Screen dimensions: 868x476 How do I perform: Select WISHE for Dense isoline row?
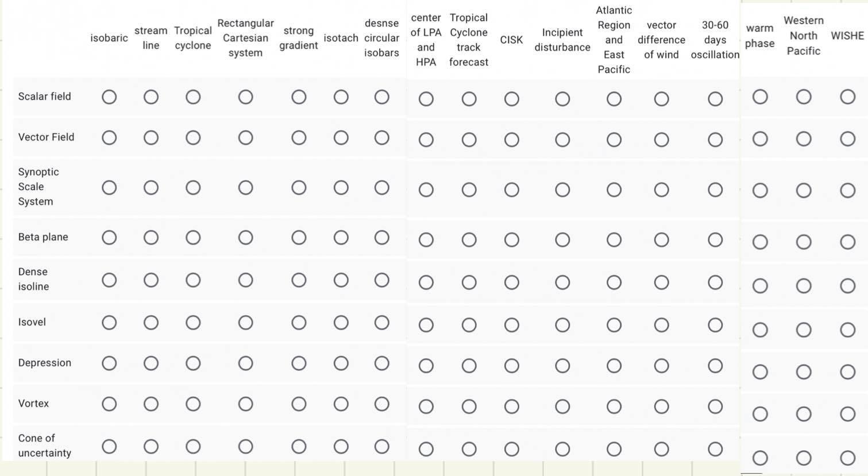tap(848, 286)
